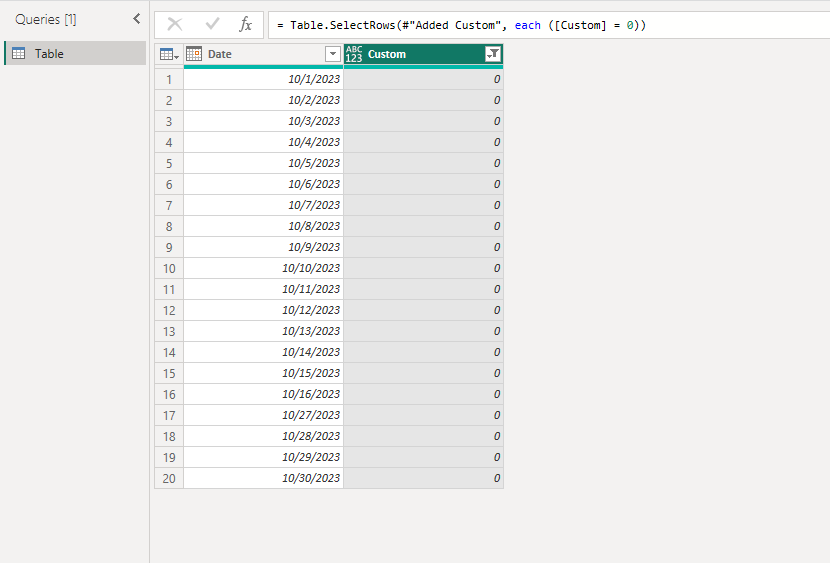The width and height of the screenshot is (830, 563).
Task: Click the date cell 10/14/2023
Action: (x=264, y=352)
